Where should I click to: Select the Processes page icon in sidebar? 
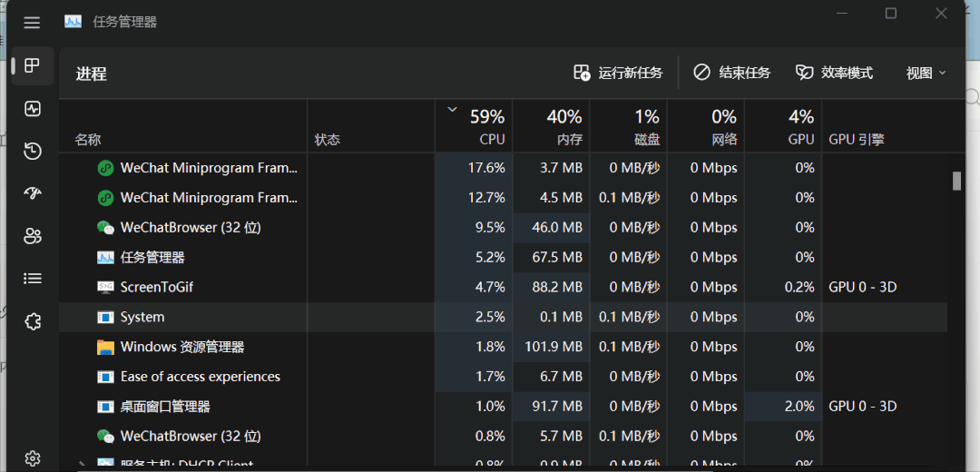click(32, 65)
